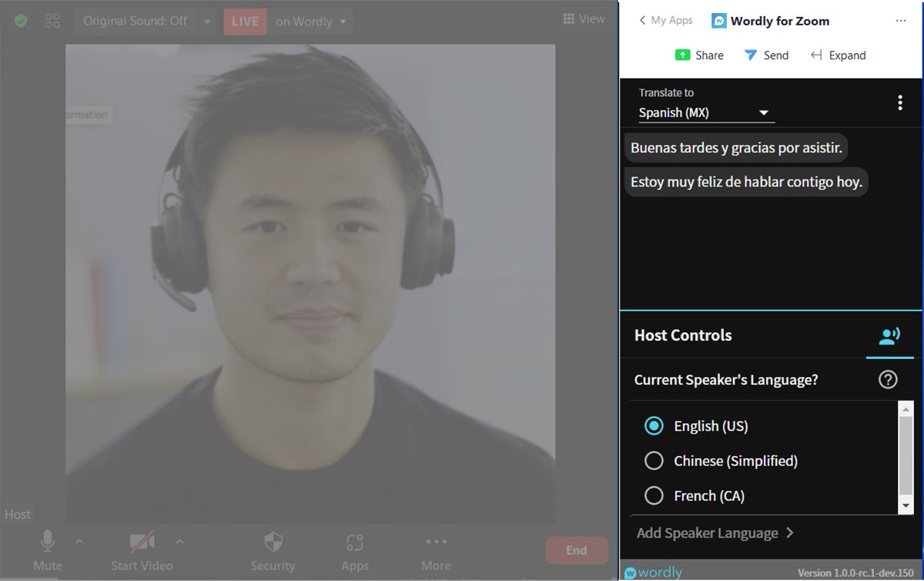Expand the Wordly app panel
The image size is (924, 581).
click(x=839, y=55)
